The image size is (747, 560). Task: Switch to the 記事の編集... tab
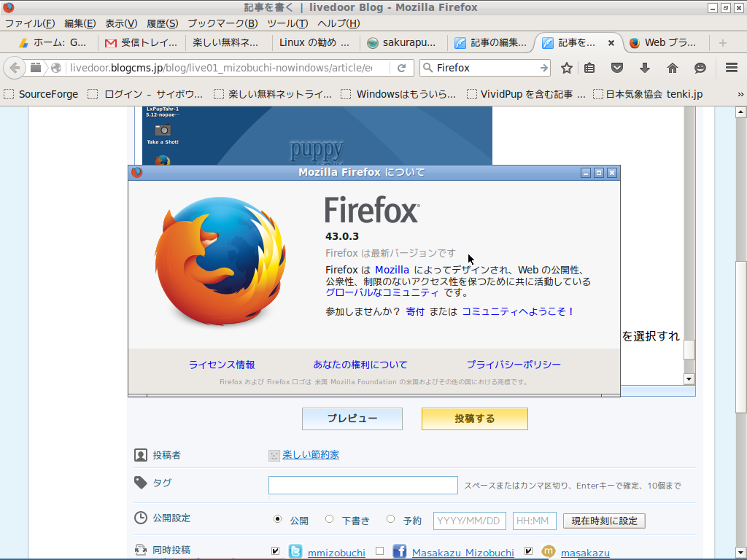point(491,43)
